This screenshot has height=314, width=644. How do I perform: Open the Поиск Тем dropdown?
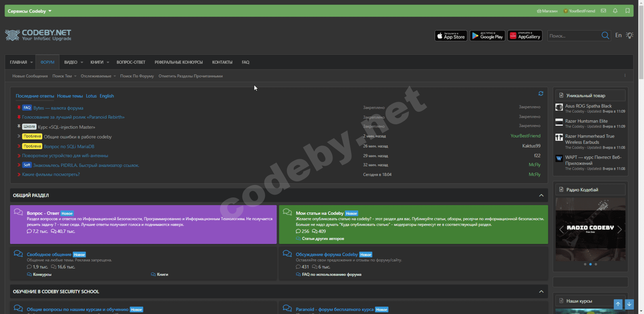tap(64, 76)
